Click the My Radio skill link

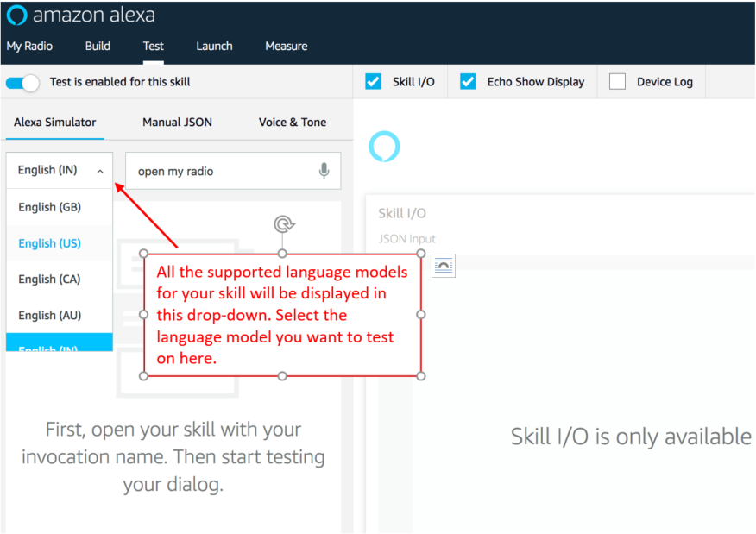[x=29, y=47]
